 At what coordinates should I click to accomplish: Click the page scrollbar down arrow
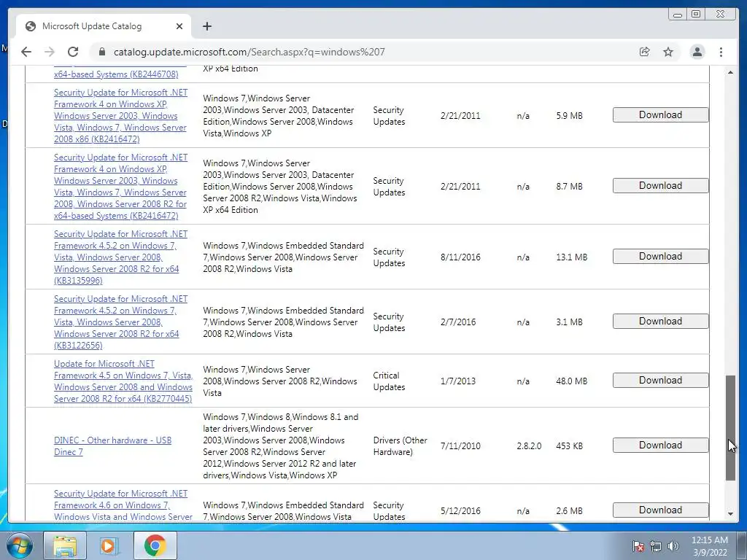point(730,514)
